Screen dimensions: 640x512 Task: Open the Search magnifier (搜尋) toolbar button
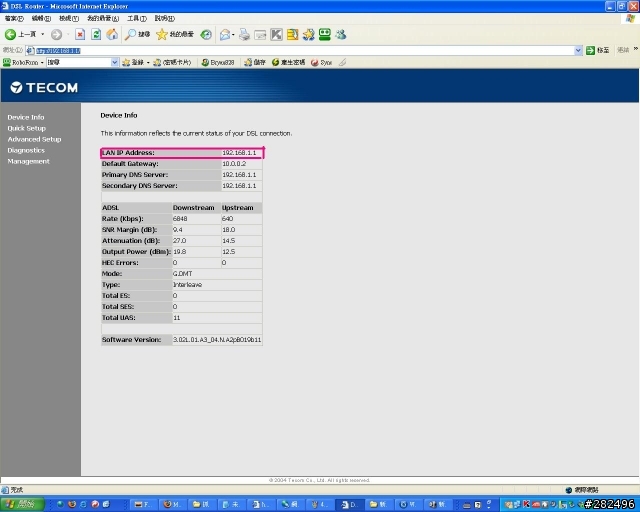[137, 35]
